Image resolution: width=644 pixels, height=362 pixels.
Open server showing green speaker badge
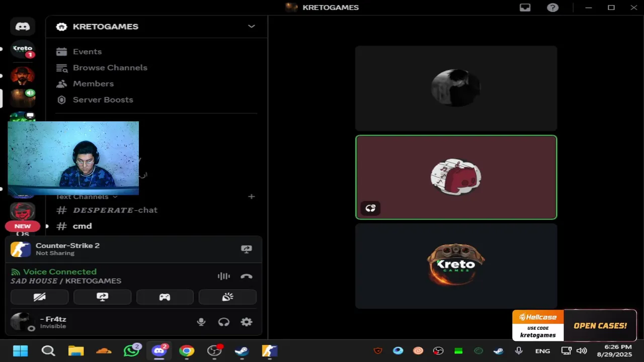(23, 98)
